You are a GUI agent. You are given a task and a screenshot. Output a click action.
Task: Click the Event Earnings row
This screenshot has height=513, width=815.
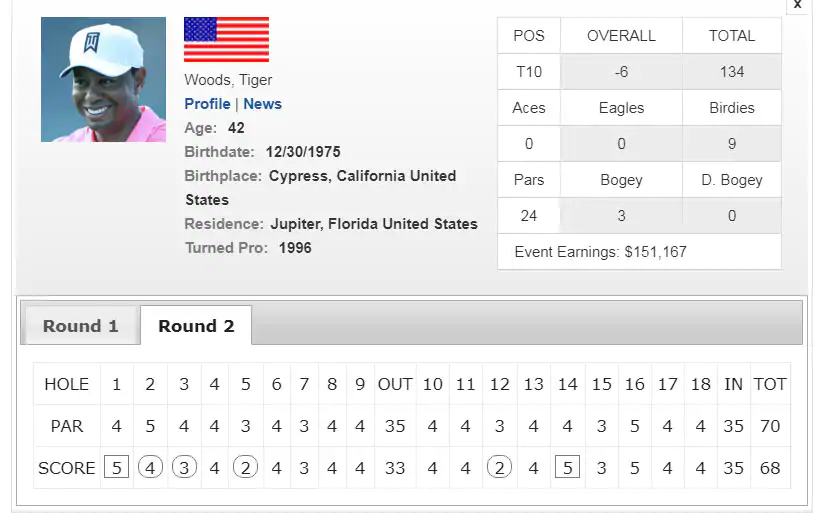coord(639,252)
